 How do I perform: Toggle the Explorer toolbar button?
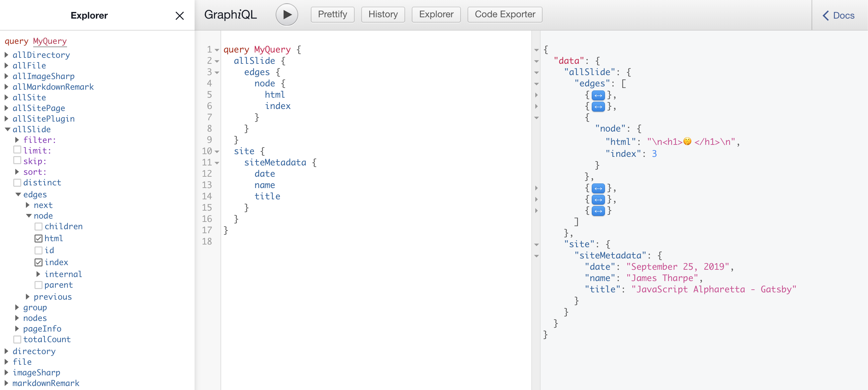tap(436, 15)
